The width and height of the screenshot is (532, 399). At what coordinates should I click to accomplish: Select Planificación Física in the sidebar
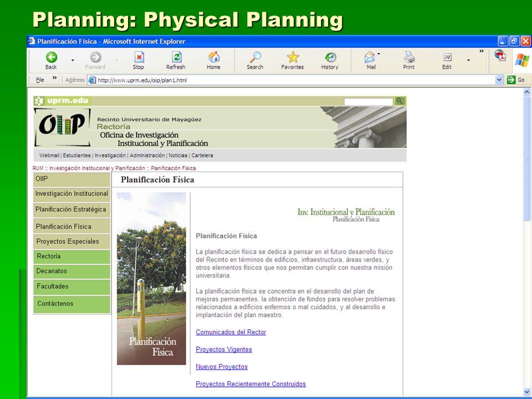click(72, 226)
